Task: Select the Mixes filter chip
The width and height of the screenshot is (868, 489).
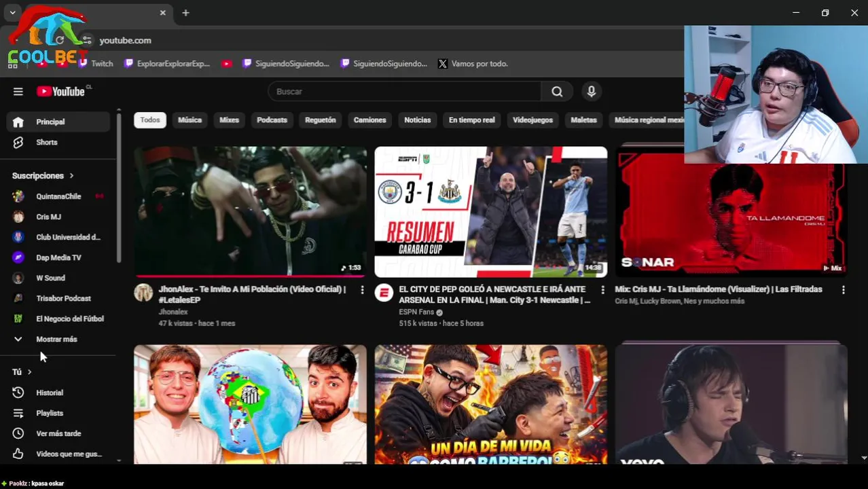Action: pyautogui.click(x=229, y=120)
